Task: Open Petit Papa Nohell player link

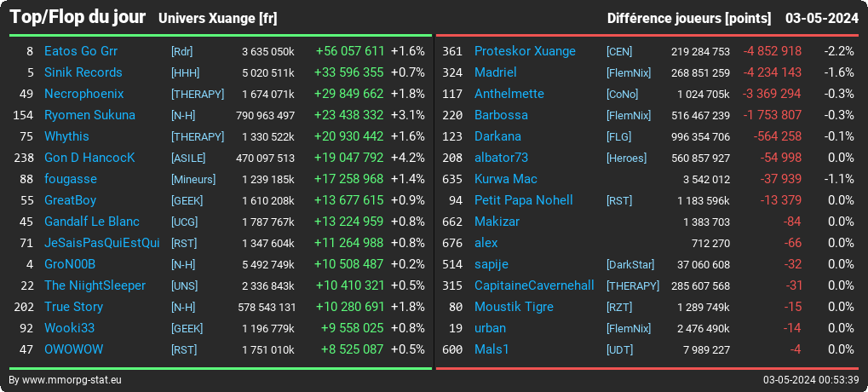Action: [x=524, y=200]
